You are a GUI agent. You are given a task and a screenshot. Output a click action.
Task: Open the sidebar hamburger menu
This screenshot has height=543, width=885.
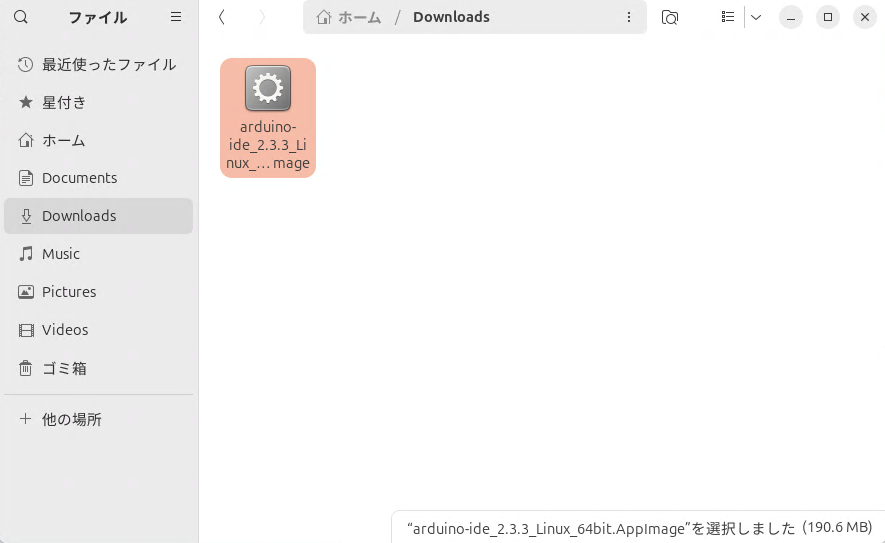[x=176, y=17]
